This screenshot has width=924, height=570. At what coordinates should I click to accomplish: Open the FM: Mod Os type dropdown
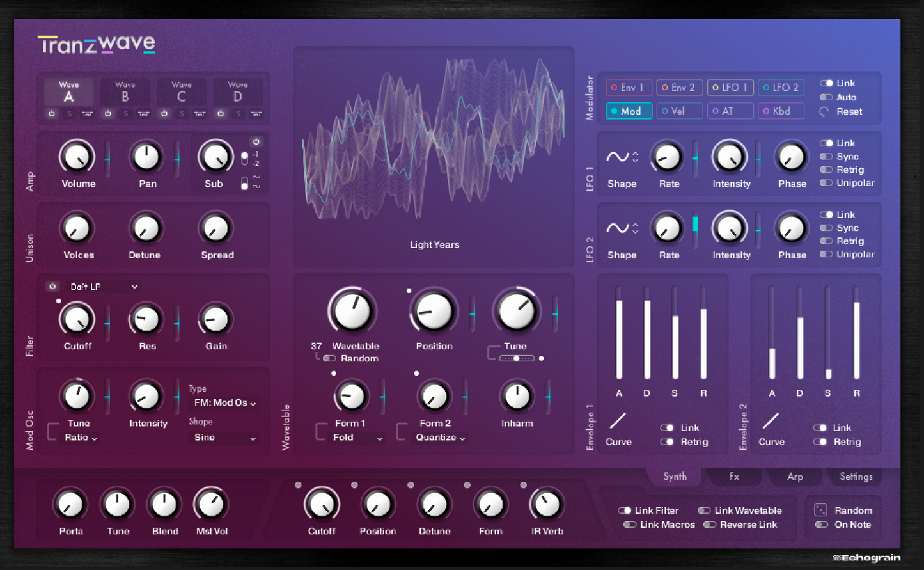[224, 403]
